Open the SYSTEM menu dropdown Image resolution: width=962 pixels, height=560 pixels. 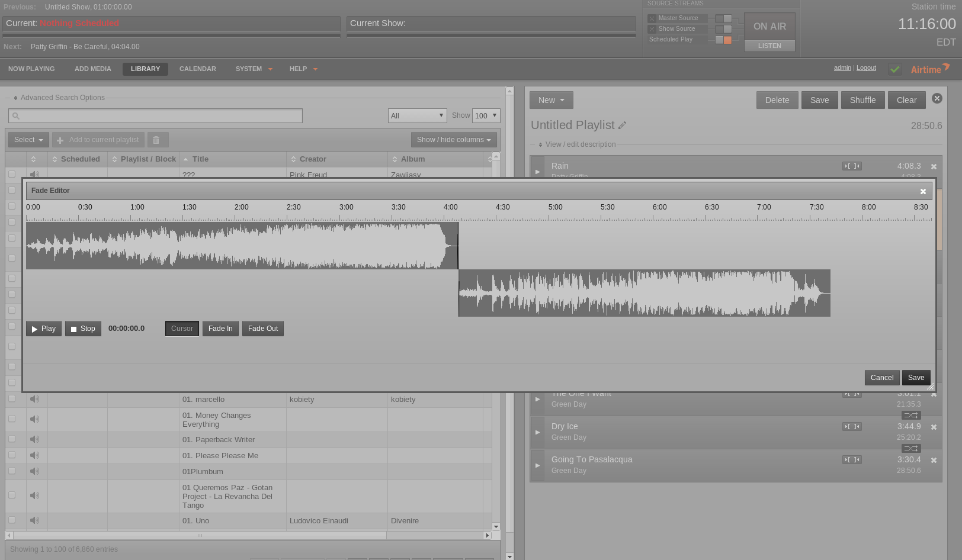point(254,69)
